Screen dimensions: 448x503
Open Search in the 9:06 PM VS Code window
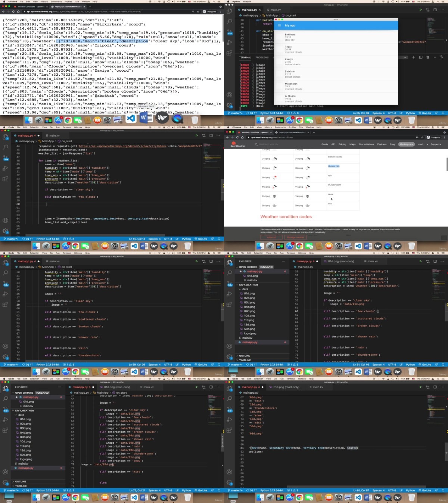[x=229, y=399]
